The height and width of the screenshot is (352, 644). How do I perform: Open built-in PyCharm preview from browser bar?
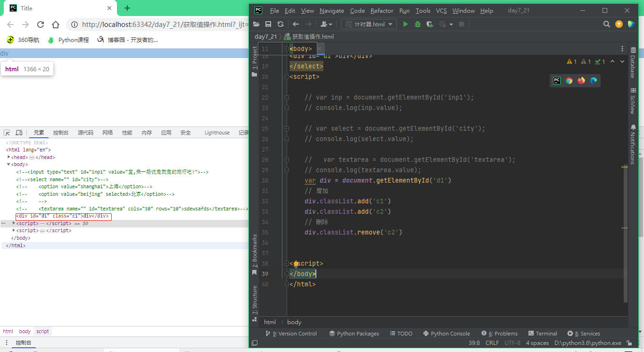point(557,81)
